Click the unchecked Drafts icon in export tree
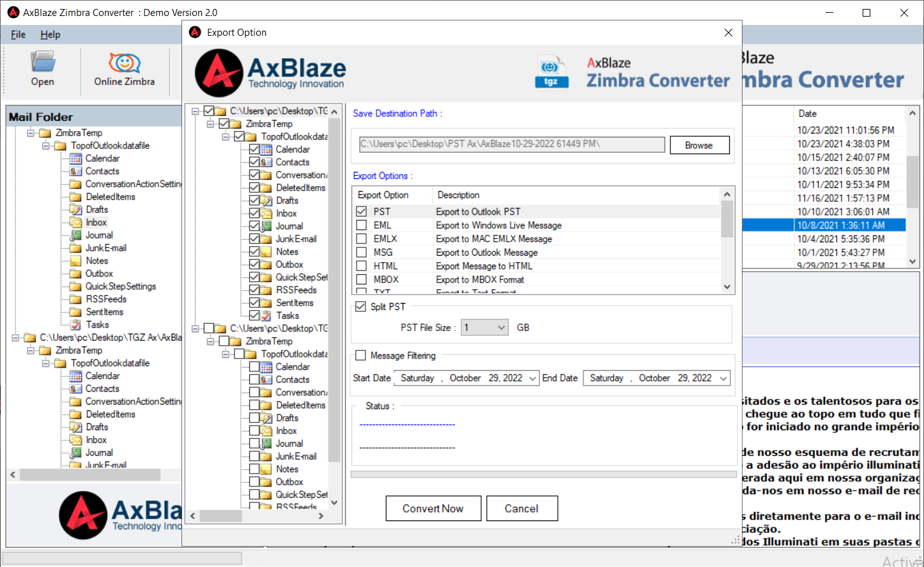 [266, 418]
